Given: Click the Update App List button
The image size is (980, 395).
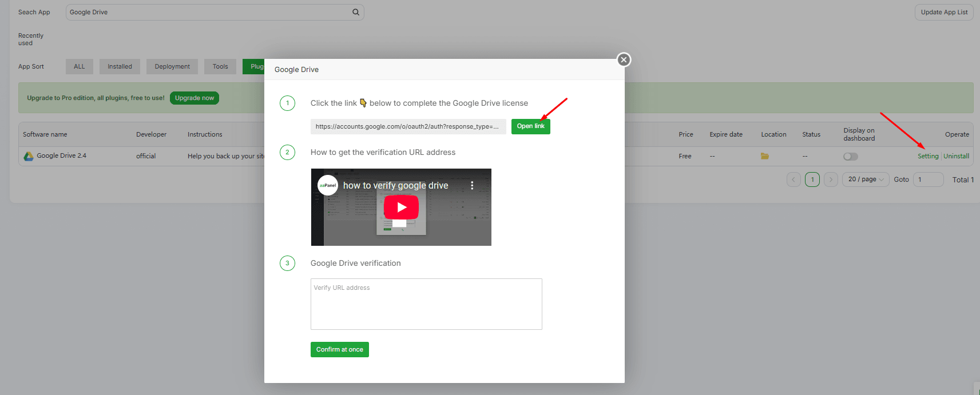Looking at the screenshot, I should tap(944, 12).
